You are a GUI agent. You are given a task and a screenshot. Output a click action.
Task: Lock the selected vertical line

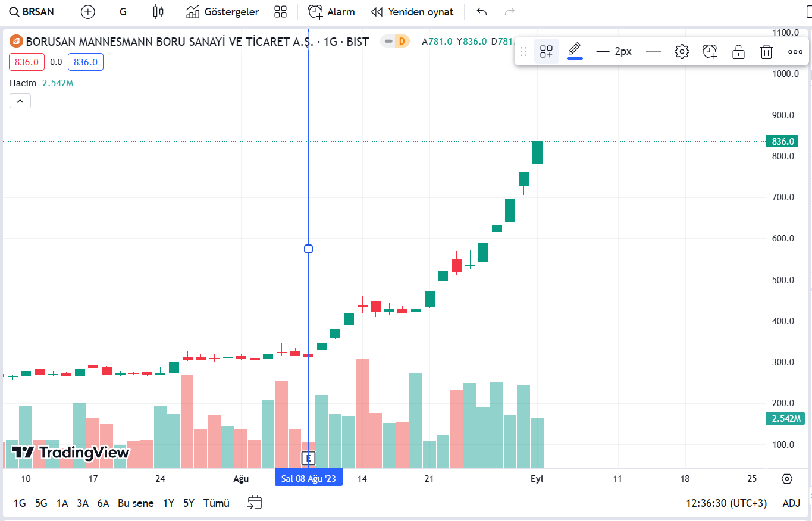point(738,52)
